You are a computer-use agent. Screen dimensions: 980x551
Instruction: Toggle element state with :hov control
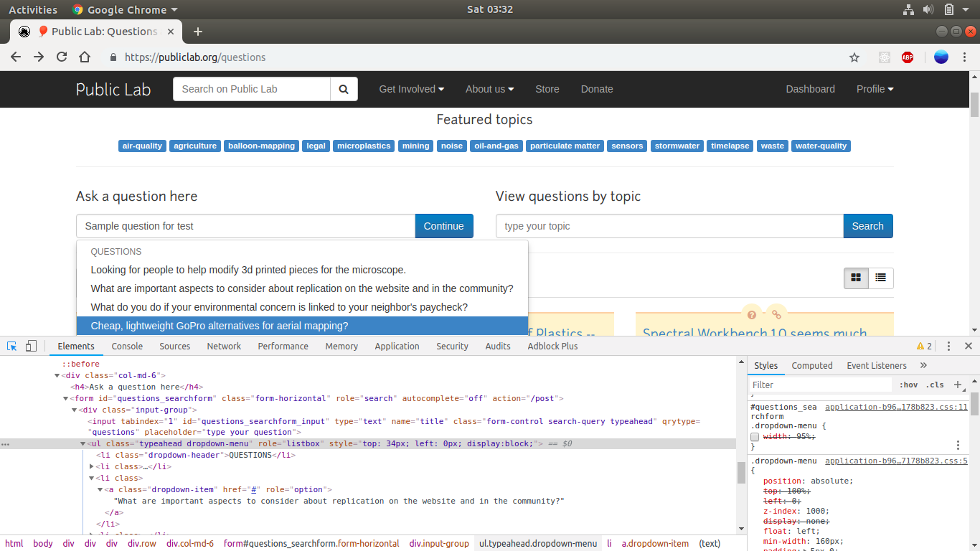tap(908, 385)
